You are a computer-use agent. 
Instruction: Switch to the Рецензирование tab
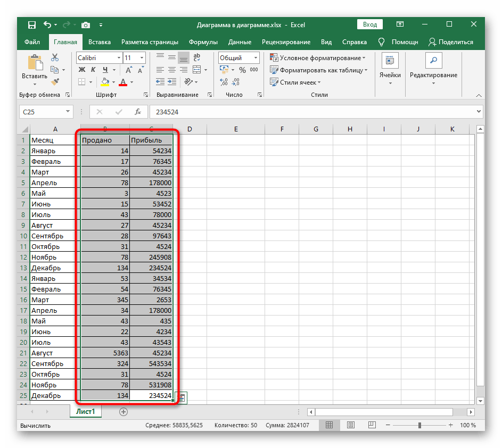click(286, 42)
